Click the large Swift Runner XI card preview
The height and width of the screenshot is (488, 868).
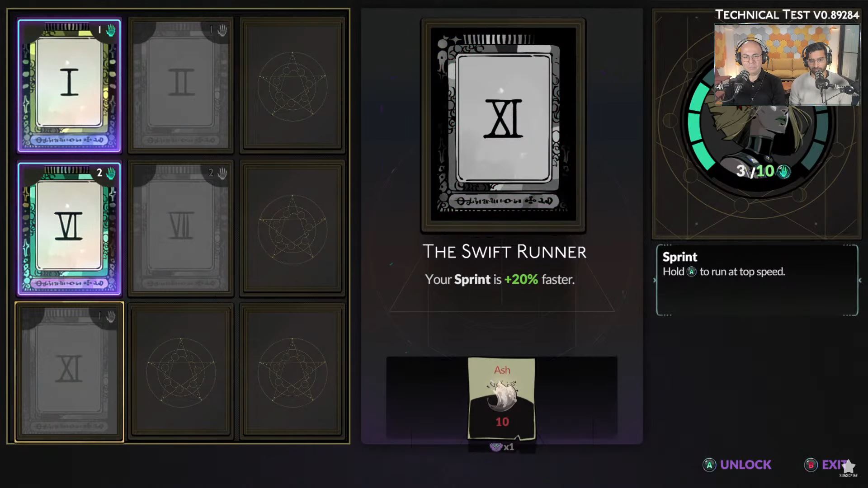pyautogui.click(x=503, y=125)
